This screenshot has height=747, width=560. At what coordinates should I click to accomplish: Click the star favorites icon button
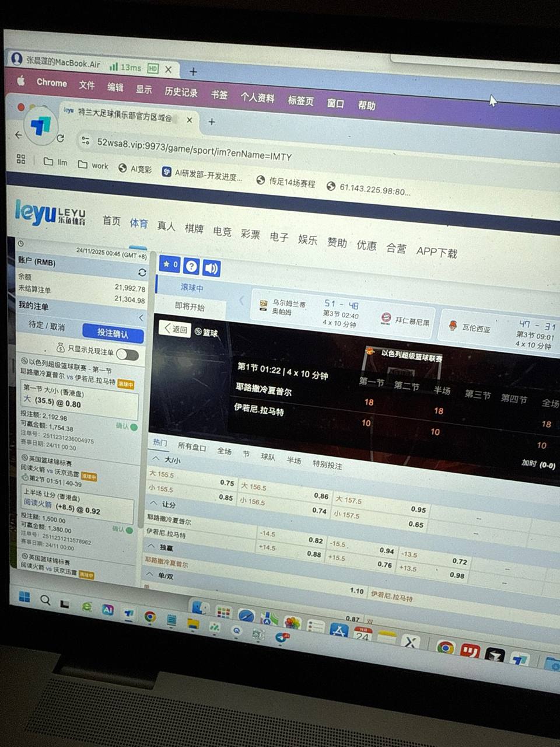pyautogui.click(x=170, y=264)
